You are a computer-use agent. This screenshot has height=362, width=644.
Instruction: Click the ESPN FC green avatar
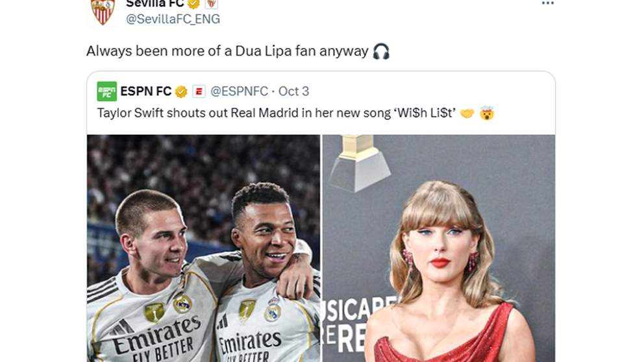pyautogui.click(x=106, y=91)
